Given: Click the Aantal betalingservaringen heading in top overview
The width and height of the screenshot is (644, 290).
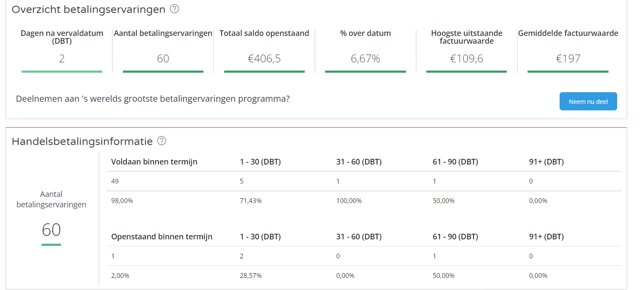Looking at the screenshot, I should coord(163,33).
